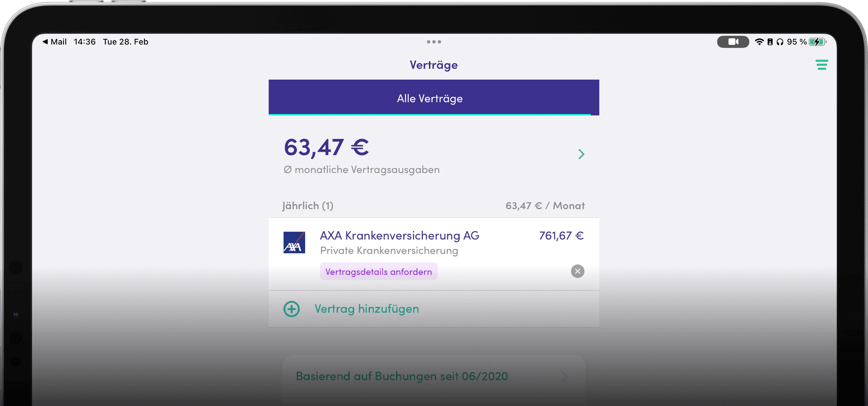Request contract details via Vertragsdetails anfordern

point(378,271)
